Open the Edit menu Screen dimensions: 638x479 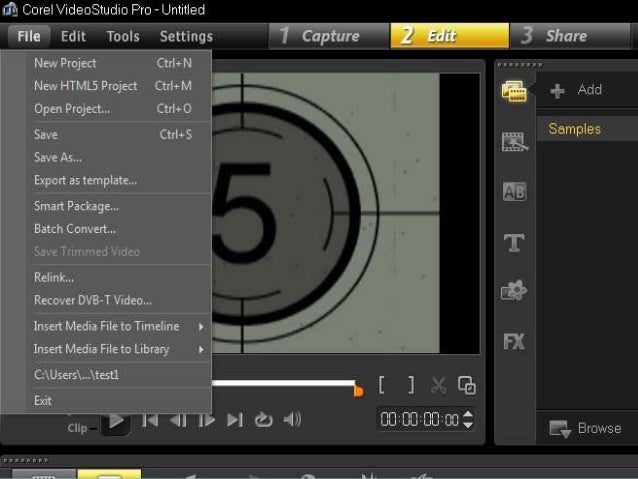(73, 36)
